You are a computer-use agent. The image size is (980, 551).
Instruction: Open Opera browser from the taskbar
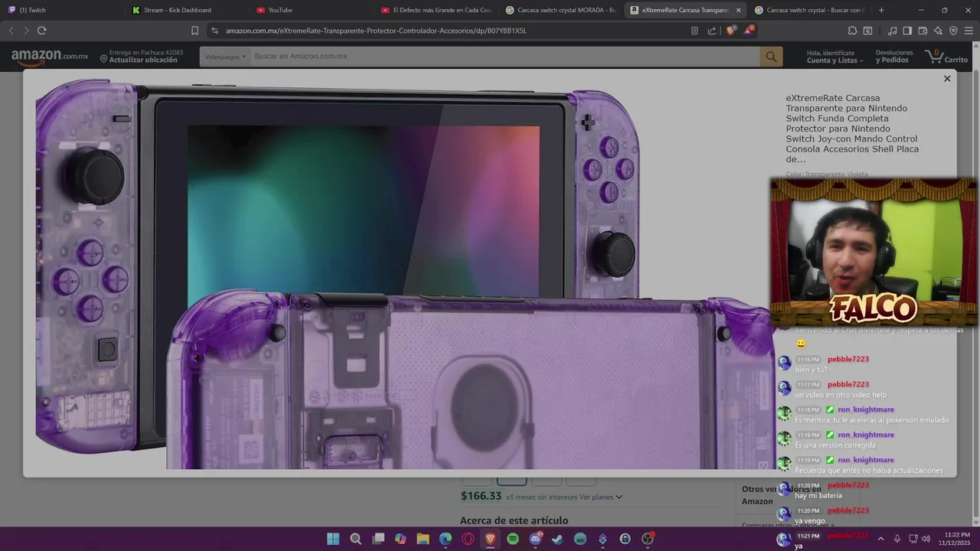(468, 539)
